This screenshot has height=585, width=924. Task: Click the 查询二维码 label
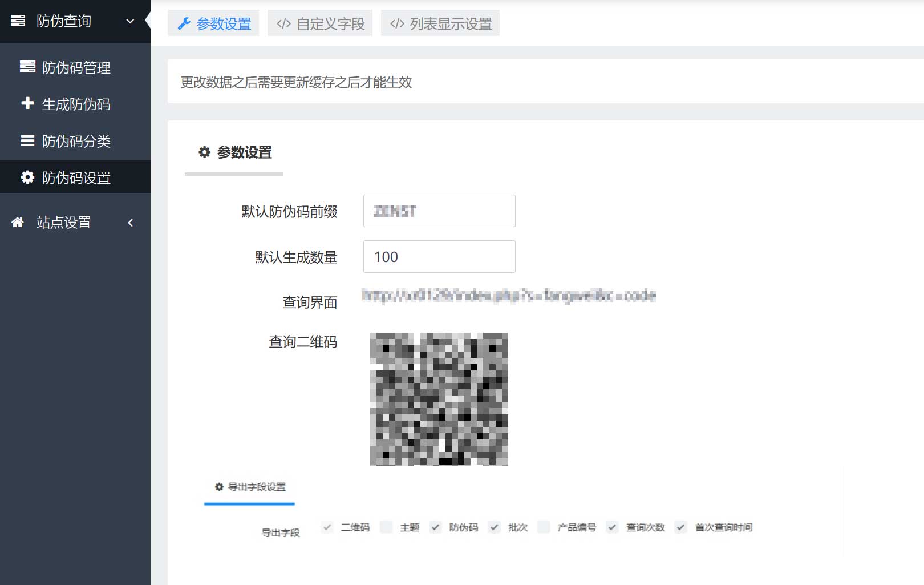tap(303, 342)
